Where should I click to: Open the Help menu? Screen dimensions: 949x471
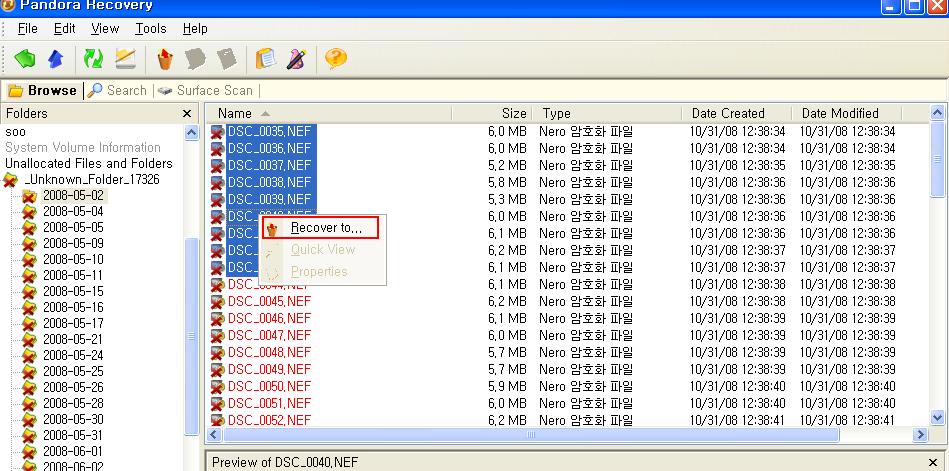point(195,28)
